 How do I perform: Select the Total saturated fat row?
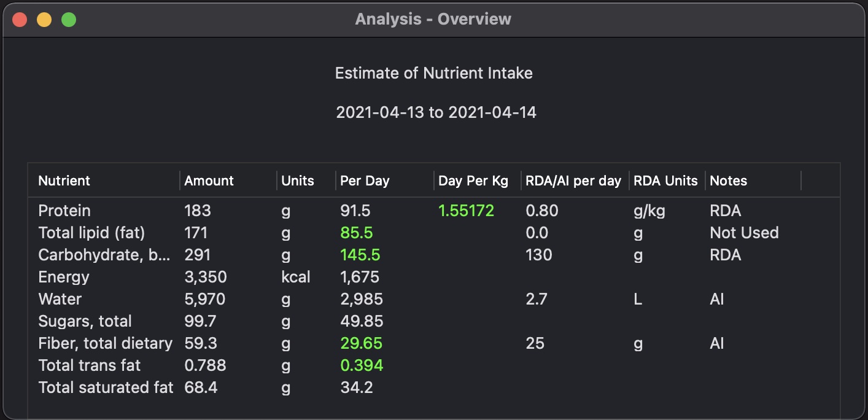tap(106, 387)
